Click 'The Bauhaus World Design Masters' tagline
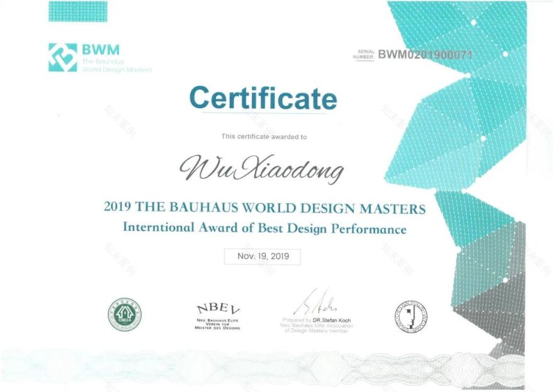Image resolution: width=554 pixels, height=392 pixels. click(116, 65)
